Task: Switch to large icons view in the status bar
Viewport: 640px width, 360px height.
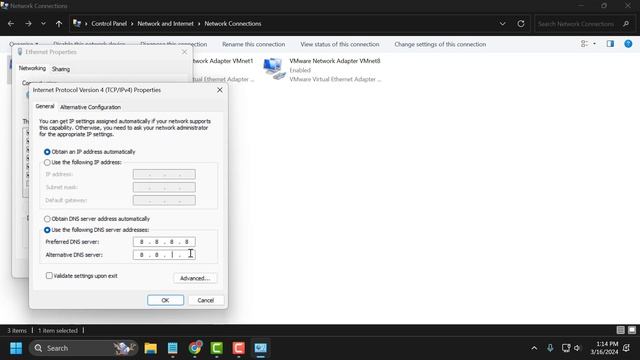Action: pyautogui.click(x=632, y=330)
